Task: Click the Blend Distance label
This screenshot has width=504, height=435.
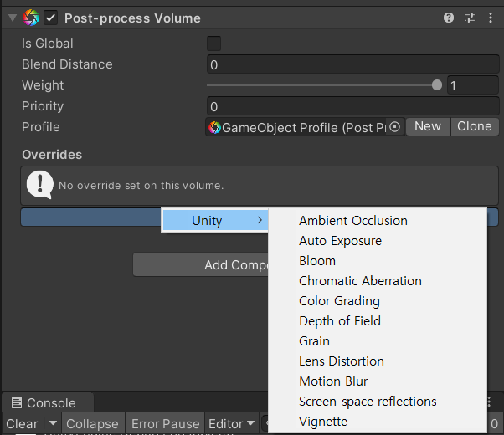Action: point(67,64)
